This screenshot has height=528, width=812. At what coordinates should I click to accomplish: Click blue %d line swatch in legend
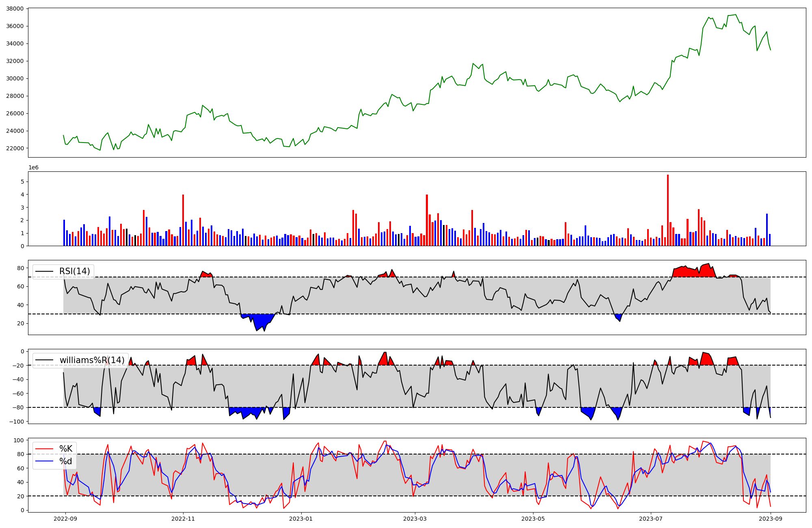tap(45, 461)
